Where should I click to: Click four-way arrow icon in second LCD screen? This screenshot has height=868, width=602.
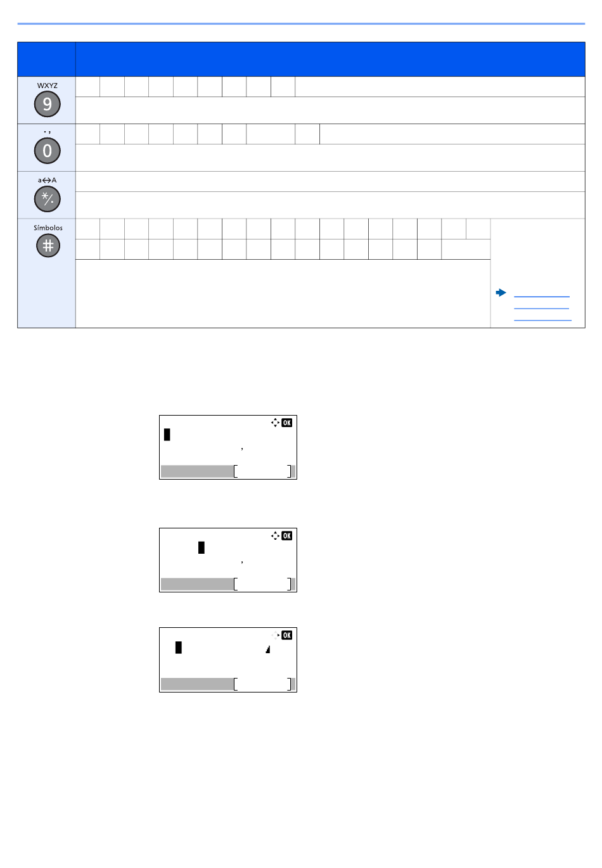click(276, 535)
